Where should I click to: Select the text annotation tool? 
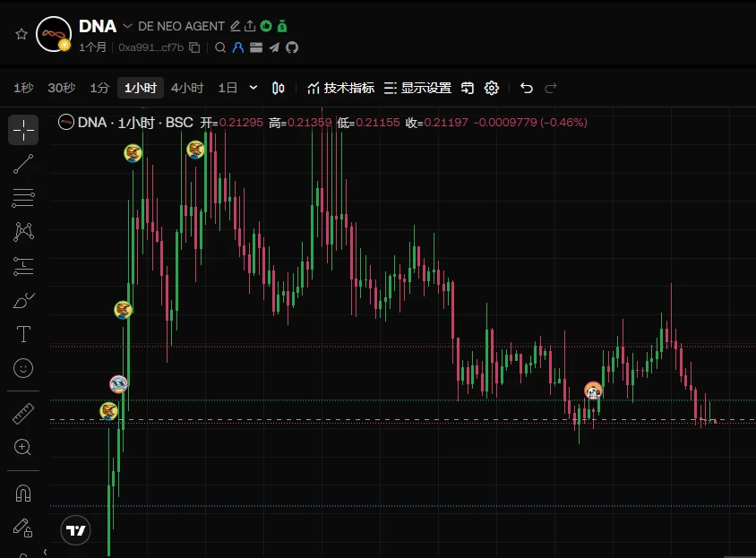pyautogui.click(x=23, y=334)
